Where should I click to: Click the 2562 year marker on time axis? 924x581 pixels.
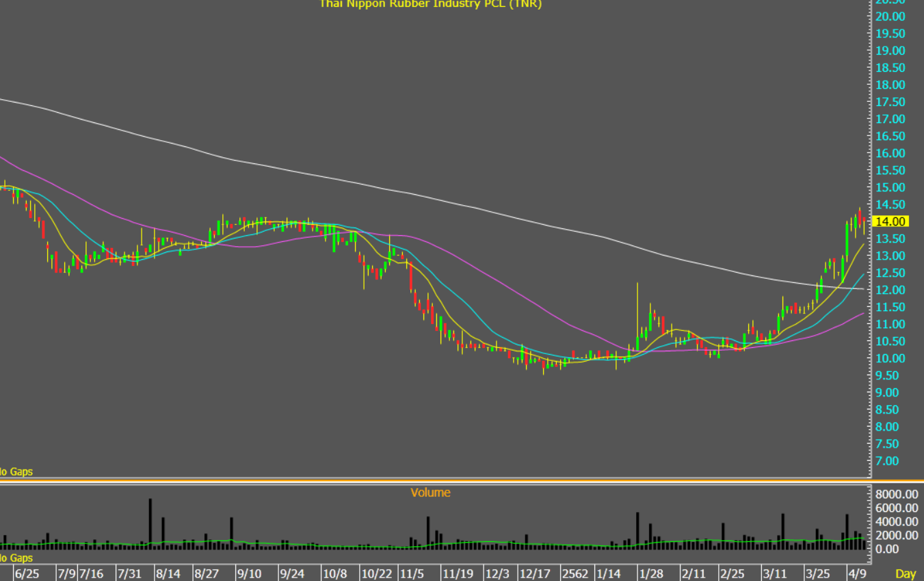click(x=574, y=573)
